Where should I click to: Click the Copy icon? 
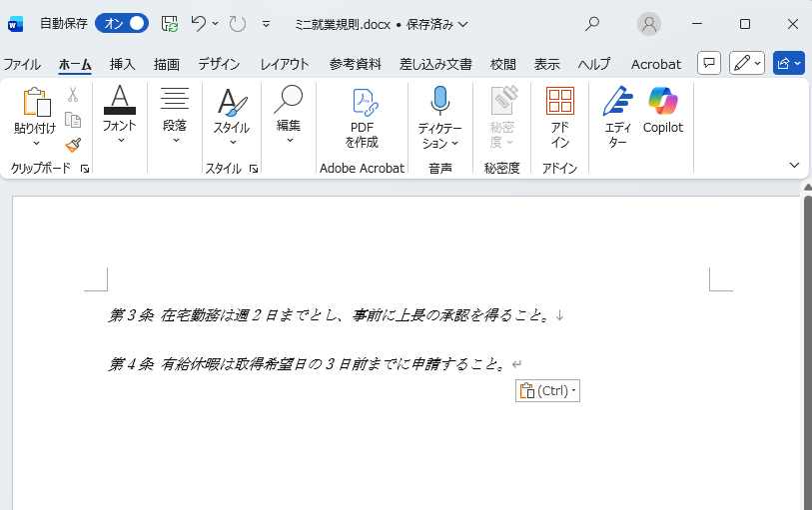click(x=73, y=120)
